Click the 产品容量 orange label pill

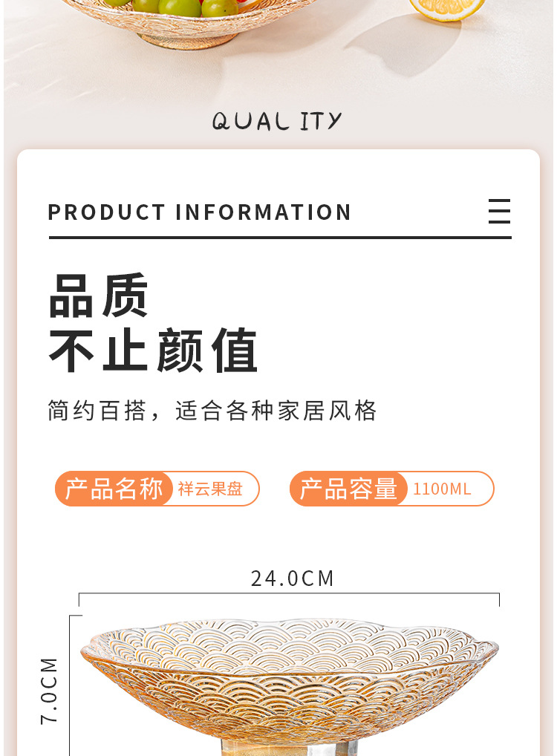(x=348, y=489)
